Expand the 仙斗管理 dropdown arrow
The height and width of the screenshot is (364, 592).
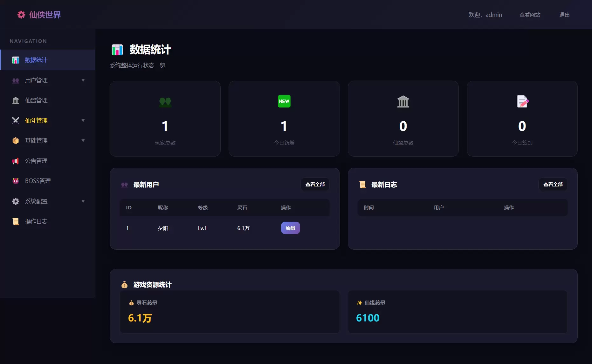[83, 121]
